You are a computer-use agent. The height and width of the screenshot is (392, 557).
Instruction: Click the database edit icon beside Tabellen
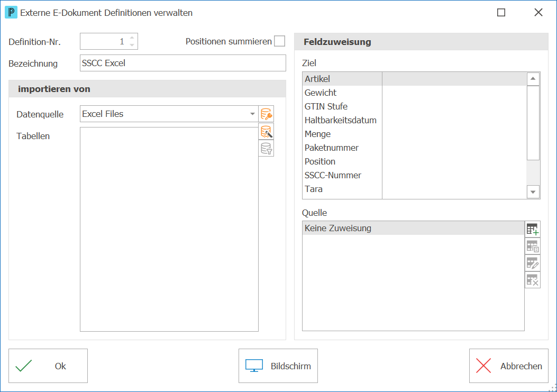click(266, 132)
